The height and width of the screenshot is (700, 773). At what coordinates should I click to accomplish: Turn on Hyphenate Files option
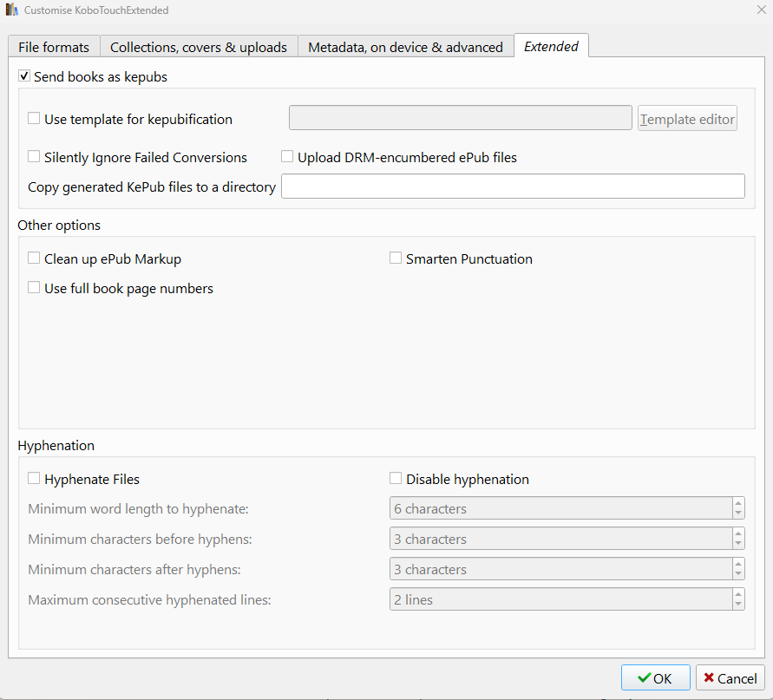[x=34, y=479]
